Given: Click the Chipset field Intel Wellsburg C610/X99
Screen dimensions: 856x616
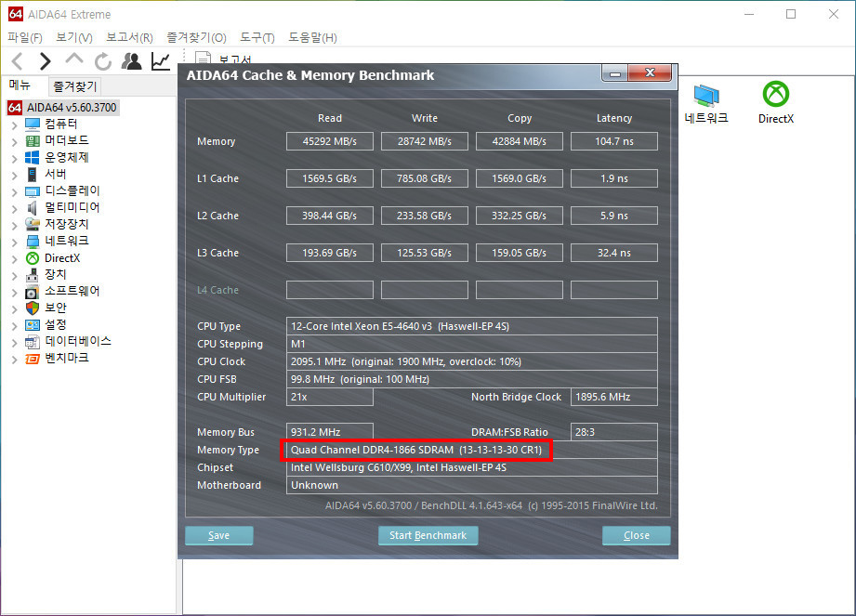Looking at the screenshot, I should (471, 467).
